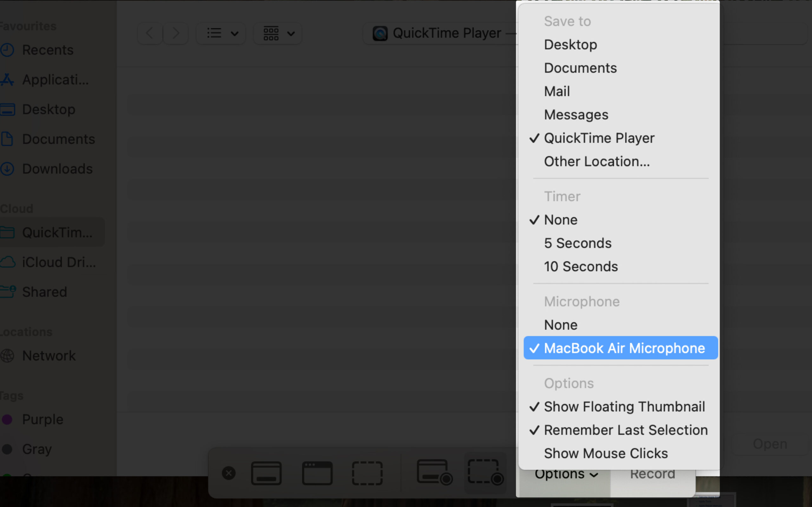Viewport: 812px width, 507px height.
Task: Dismiss the screenshot toolbar via the X icon
Action: click(228, 473)
